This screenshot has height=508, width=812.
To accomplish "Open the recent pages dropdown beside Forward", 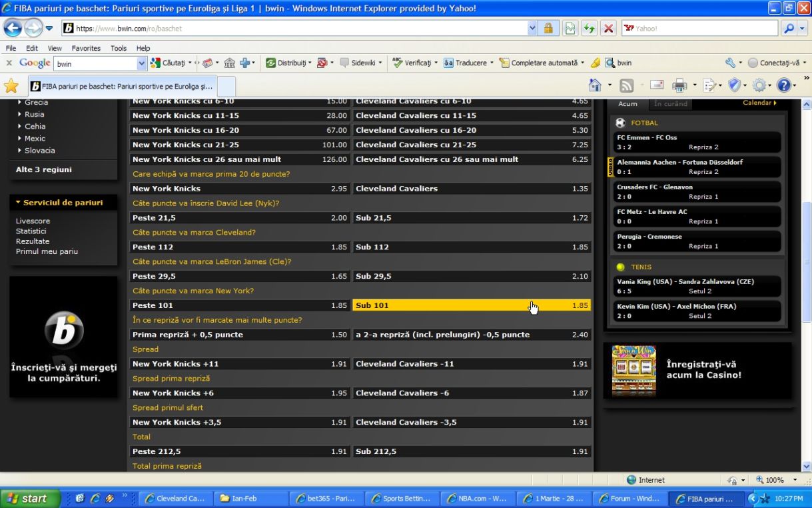I will (x=49, y=29).
